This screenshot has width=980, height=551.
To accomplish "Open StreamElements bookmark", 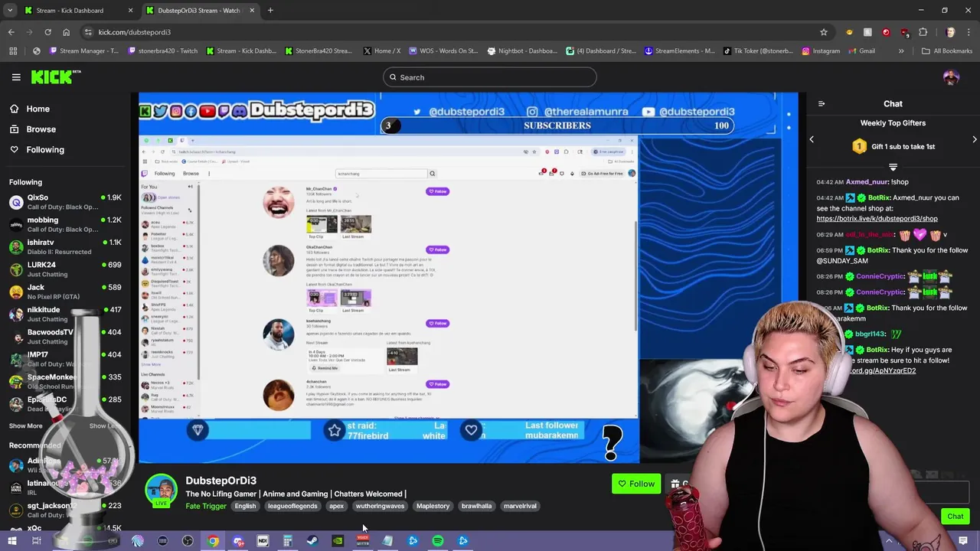I will [x=679, y=51].
